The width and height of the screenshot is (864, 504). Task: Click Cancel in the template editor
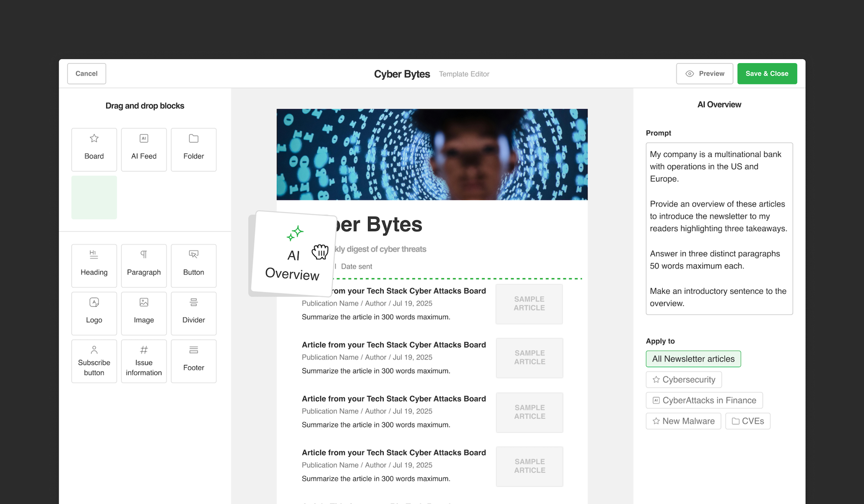tap(86, 74)
